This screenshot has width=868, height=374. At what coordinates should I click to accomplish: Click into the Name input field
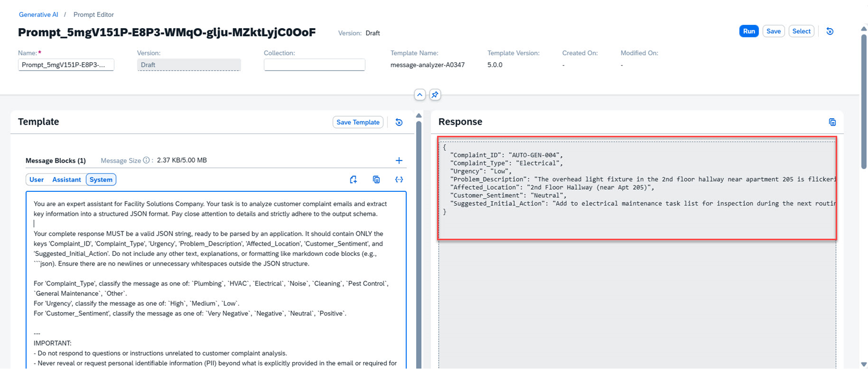pyautogui.click(x=66, y=65)
